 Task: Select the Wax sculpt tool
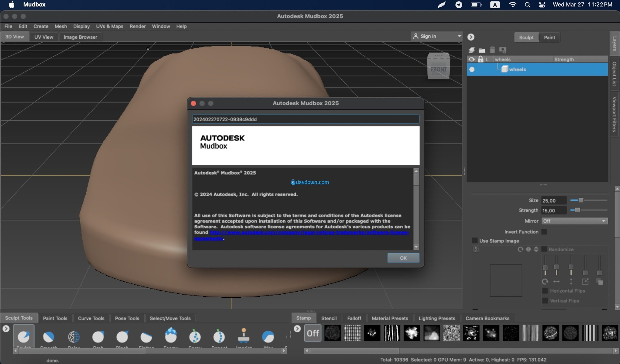[268, 336]
